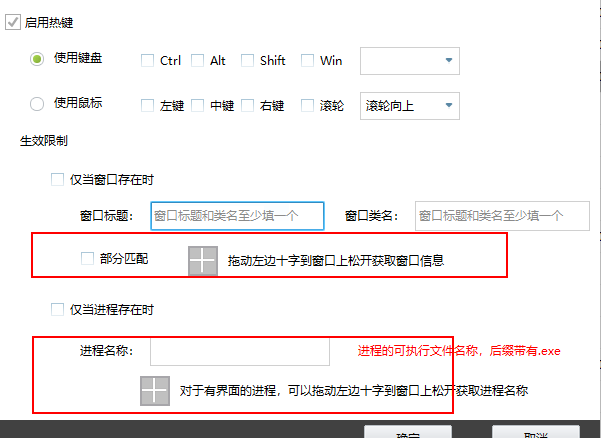Viewport: 601px width, 438px height.
Task: Click the crosshair icon for window info
Action: click(203, 261)
